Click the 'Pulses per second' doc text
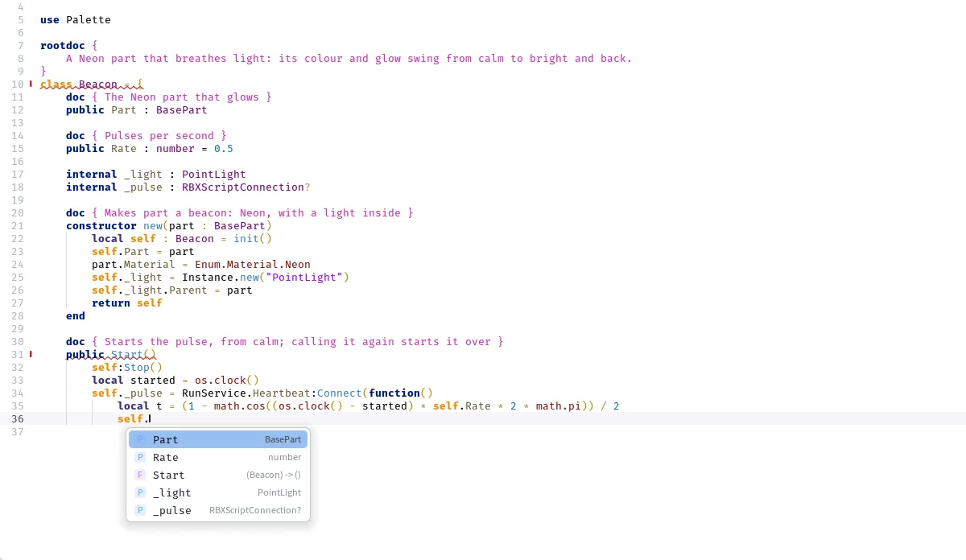966x560 pixels. pos(159,135)
